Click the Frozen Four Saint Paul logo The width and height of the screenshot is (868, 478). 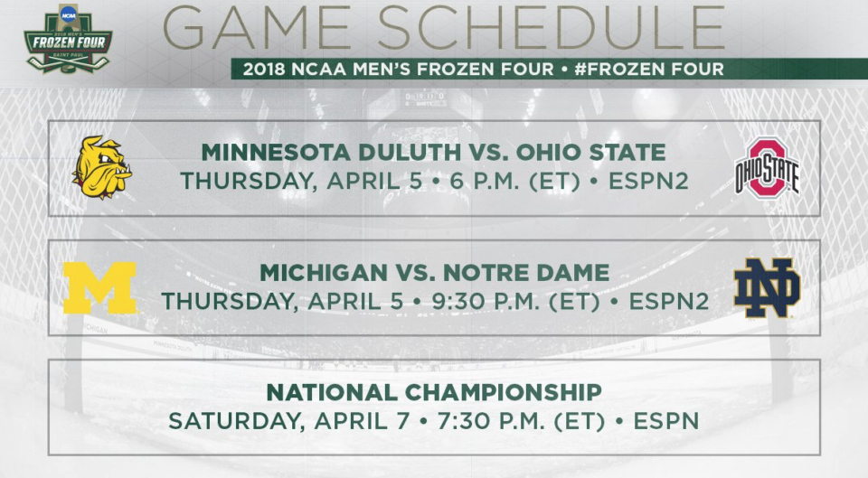click(68, 39)
